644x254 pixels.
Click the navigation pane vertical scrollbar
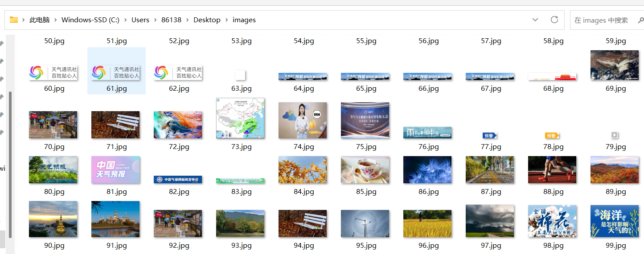click(x=10, y=165)
